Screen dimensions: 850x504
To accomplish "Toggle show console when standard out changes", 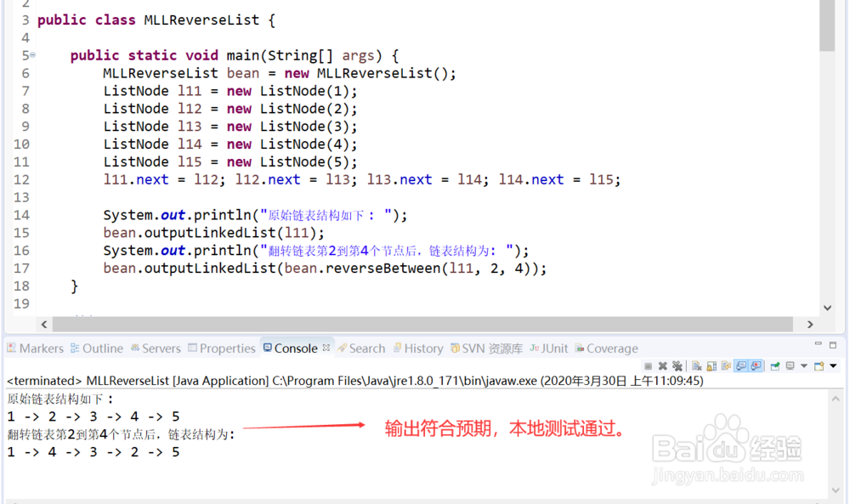I will 741,365.
